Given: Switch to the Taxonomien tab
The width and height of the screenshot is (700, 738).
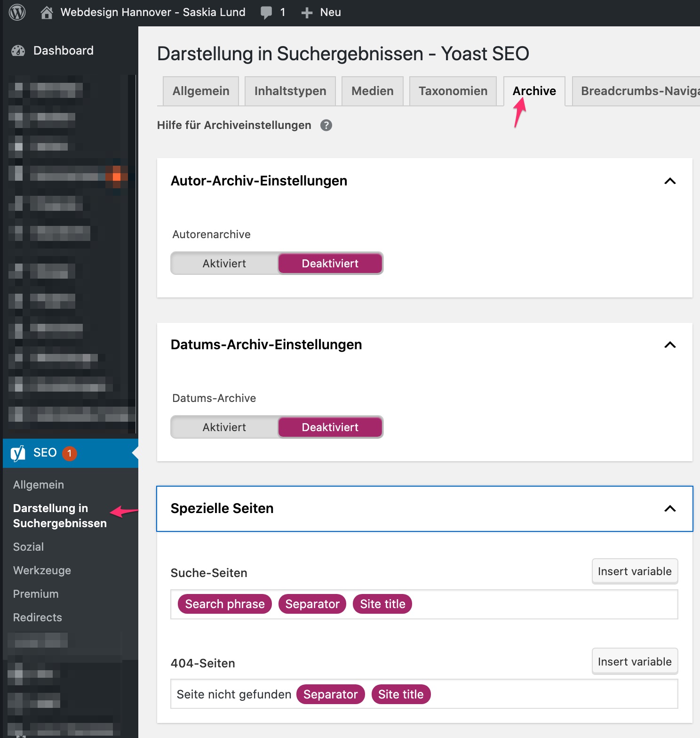Looking at the screenshot, I should coord(453,91).
